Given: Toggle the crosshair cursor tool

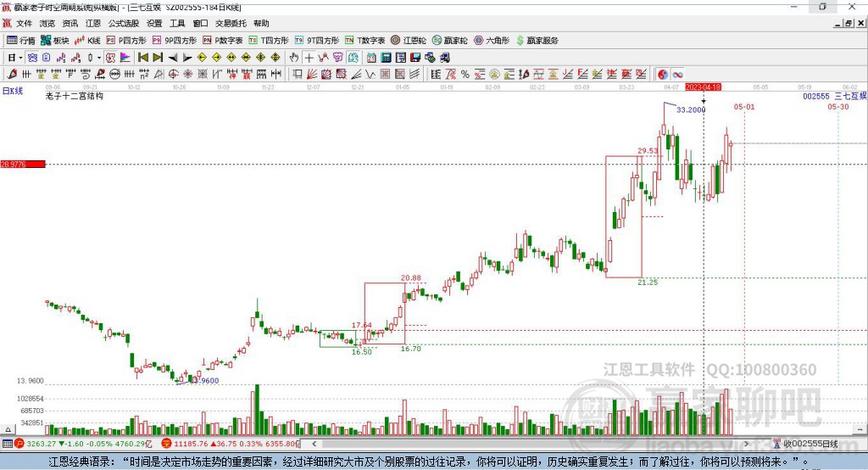Looking at the screenshot, I should point(309,58).
